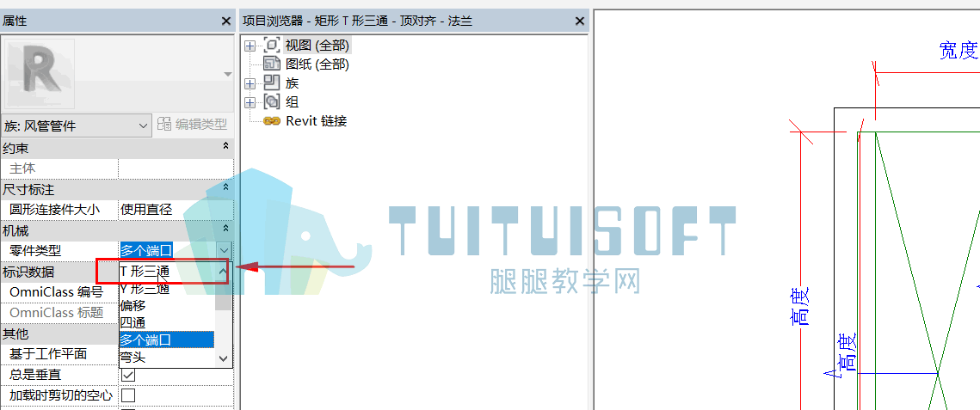The image size is (980, 410).
Task: Click the 圆形连接件大小 property label
Action: click(x=54, y=210)
